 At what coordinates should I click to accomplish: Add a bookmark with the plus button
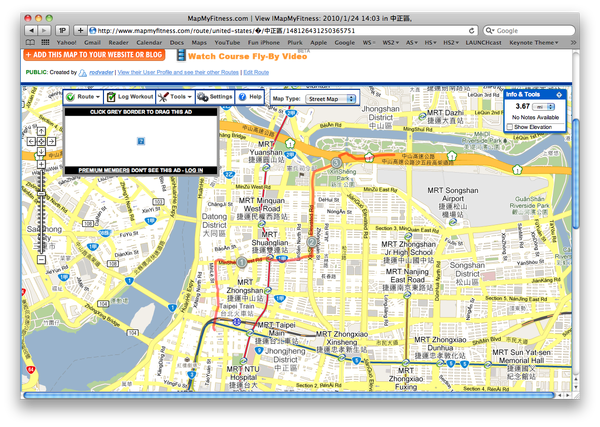pos(80,30)
